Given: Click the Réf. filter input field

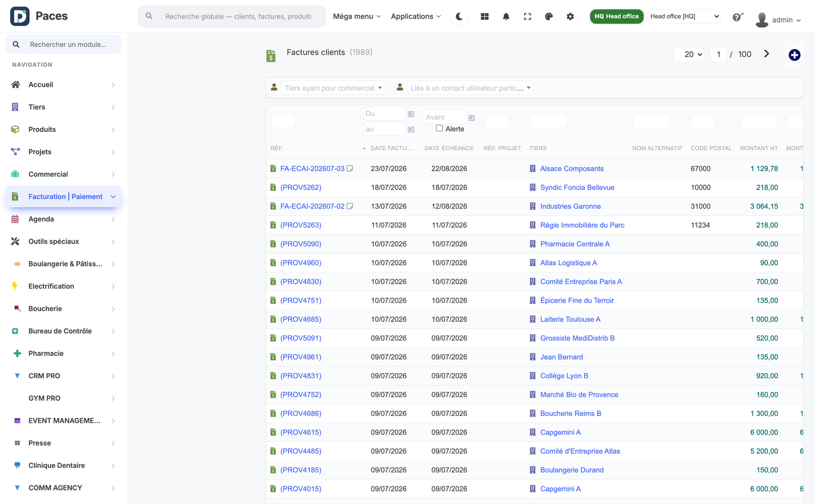Looking at the screenshot, I should pyautogui.click(x=283, y=121).
